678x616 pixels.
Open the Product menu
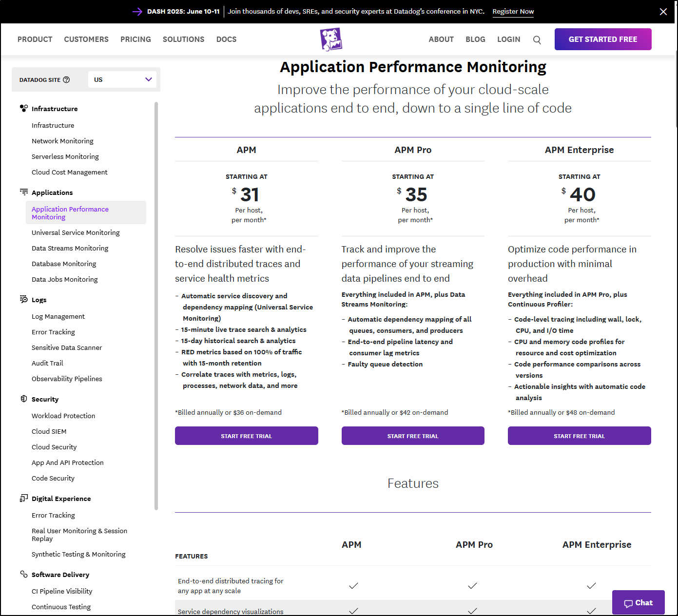[35, 39]
